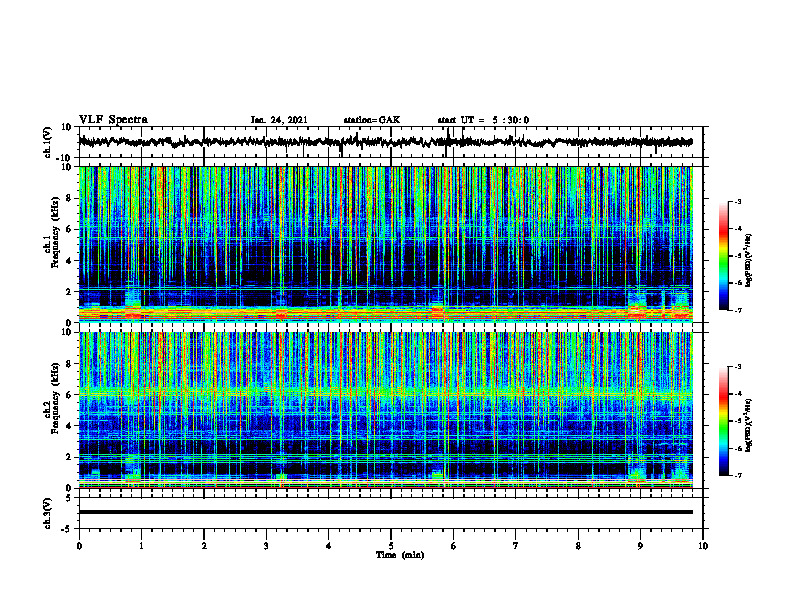Screen dimensions: 792x612
Task: Click the ch.1 PSD color bar
Action: tap(723, 255)
